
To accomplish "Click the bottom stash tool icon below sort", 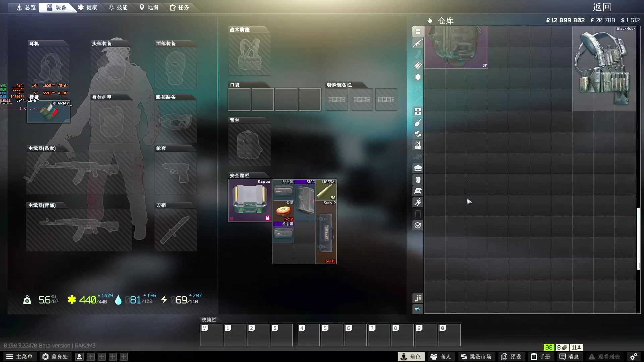I will [x=418, y=309].
